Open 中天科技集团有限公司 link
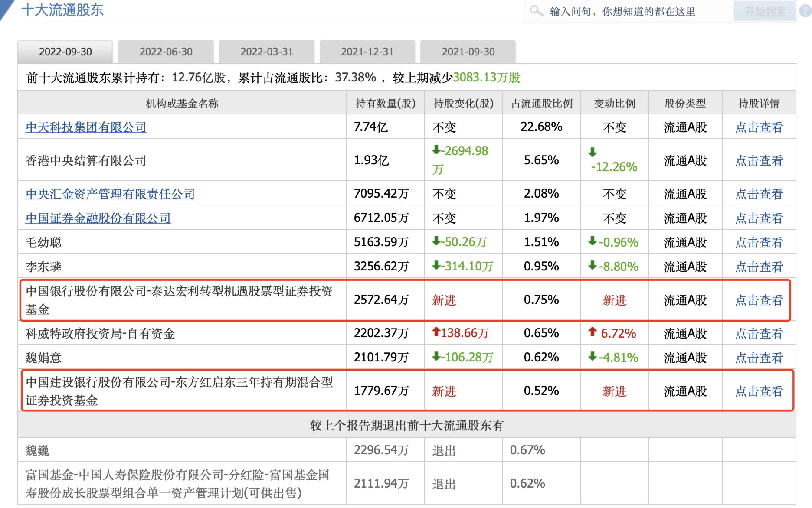Screen dimensions: 812x508 point(86,127)
